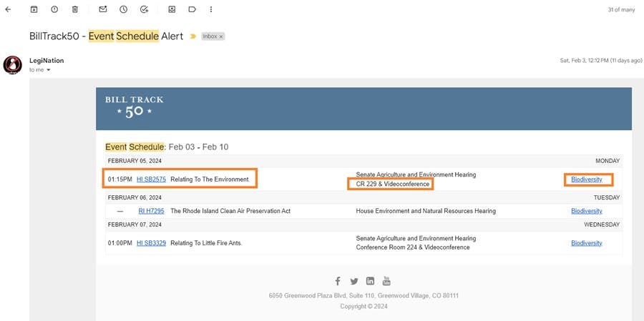Image resolution: width=644 pixels, height=321 pixels.
Task: Remove the Inbox label
Action: tap(221, 36)
